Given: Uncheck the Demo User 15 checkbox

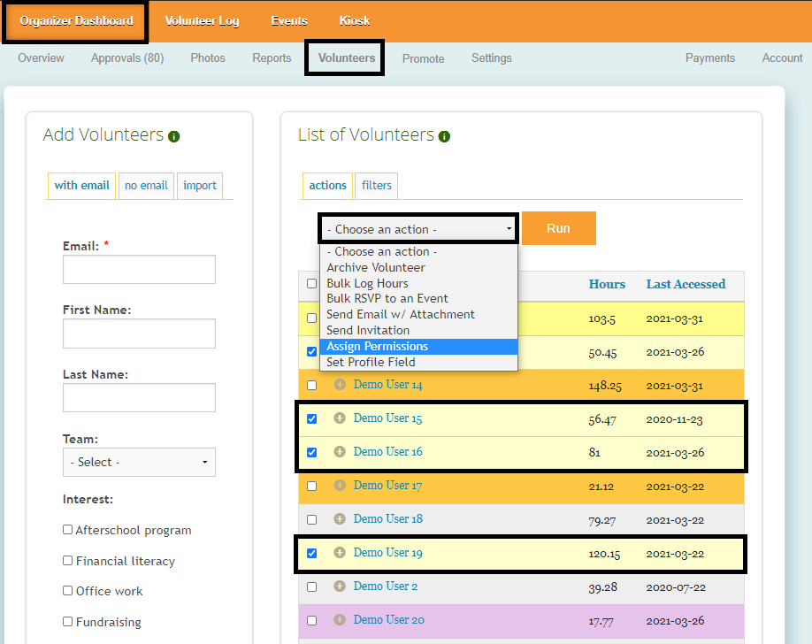Looking at the screenshot, I should pos(311,418).
